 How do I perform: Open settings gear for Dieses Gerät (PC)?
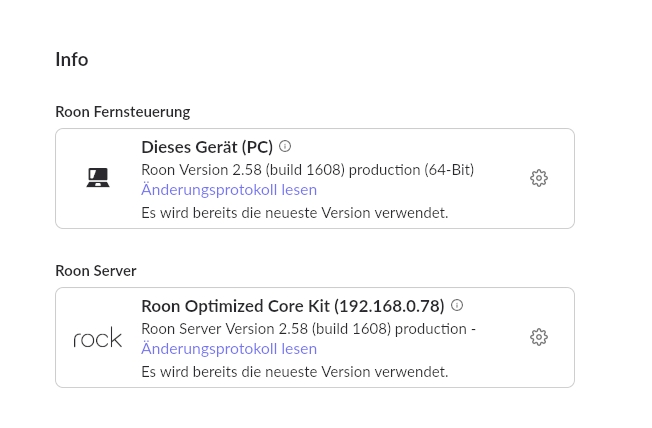[539, 178]
